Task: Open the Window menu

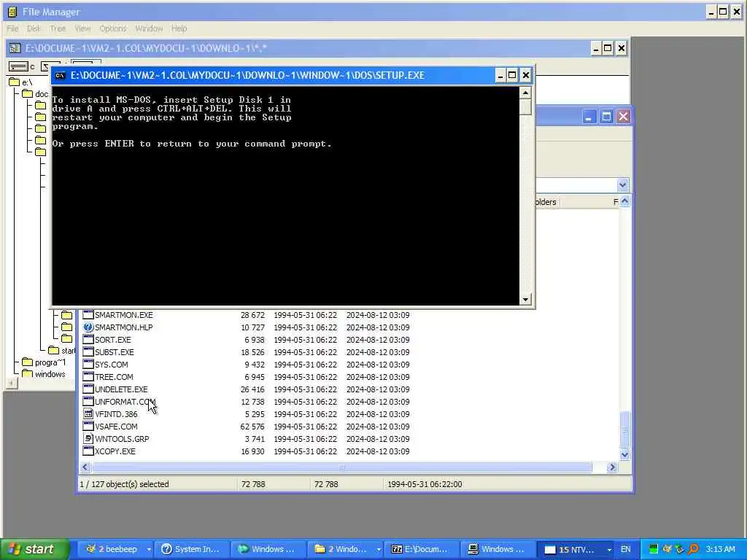Action: coord(149,28)
